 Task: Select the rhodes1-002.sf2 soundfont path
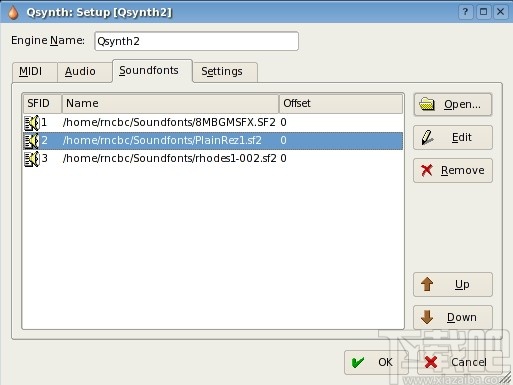pyautogui.click(x=170, y=159)
